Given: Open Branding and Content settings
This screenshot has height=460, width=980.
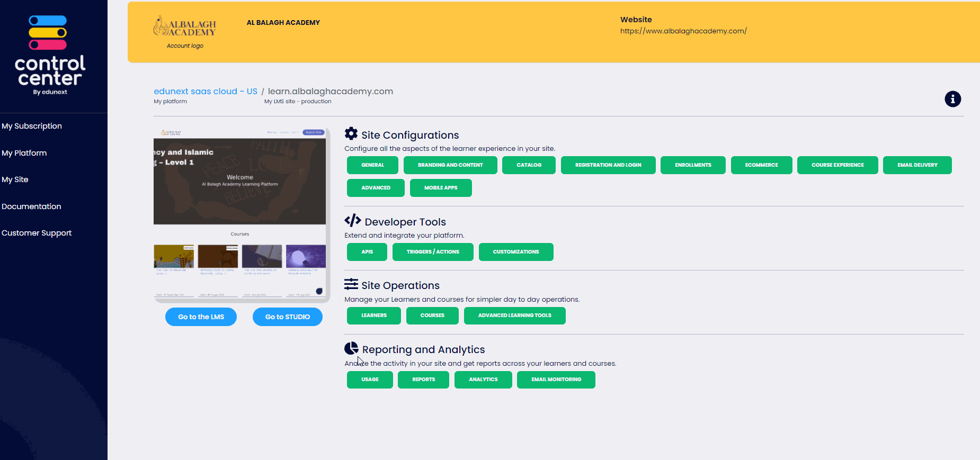Looking at the screenshot, I should pyautogui.click(x=450, y=165).
